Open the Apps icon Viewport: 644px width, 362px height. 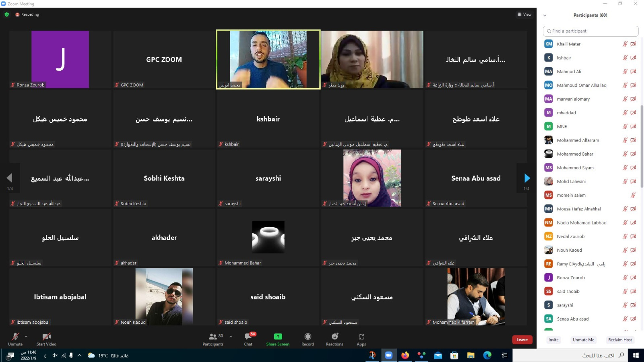(x=361, y=337)
